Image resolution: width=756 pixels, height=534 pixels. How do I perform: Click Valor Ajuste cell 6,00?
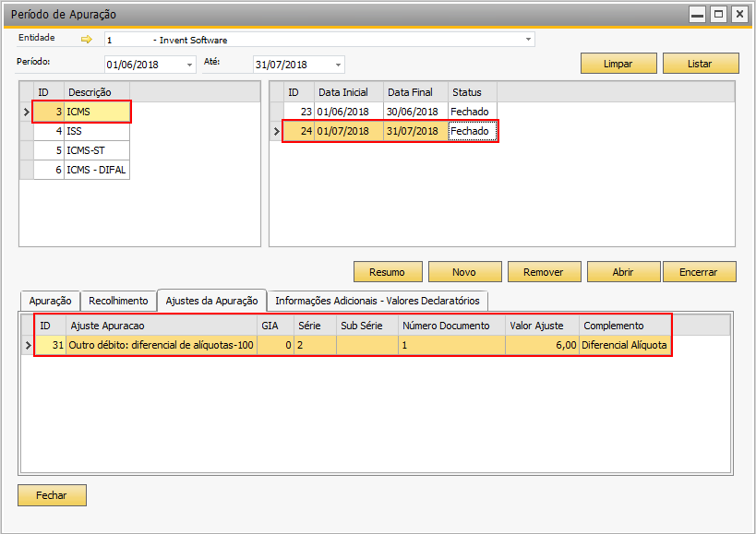point(542,345)
